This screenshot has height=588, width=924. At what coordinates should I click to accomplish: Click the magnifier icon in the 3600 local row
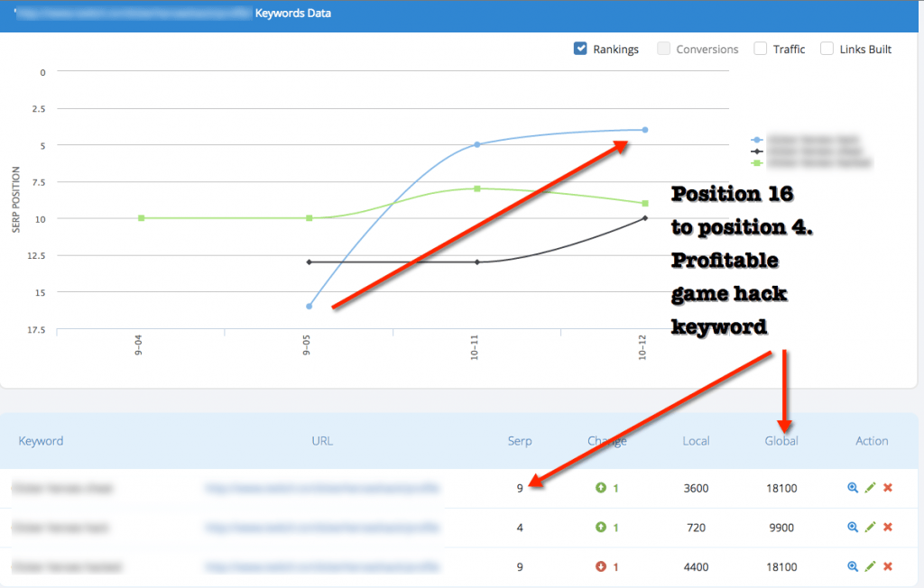[x=853, y=488]
